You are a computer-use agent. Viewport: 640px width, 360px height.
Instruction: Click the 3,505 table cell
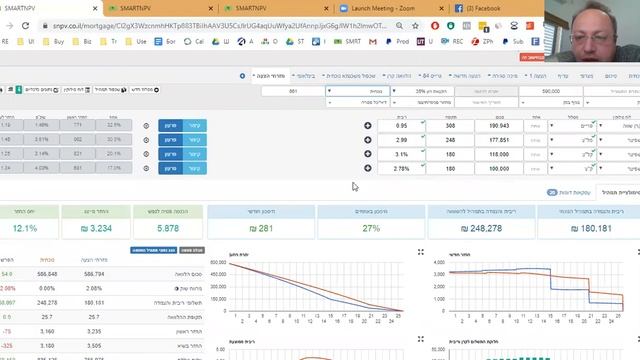[94, 346]
